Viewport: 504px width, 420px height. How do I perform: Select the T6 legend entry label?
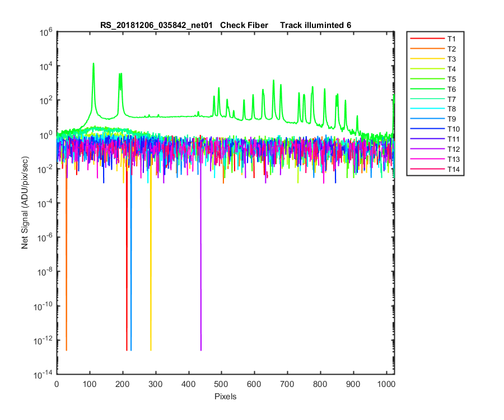click(x=451, y=89)
